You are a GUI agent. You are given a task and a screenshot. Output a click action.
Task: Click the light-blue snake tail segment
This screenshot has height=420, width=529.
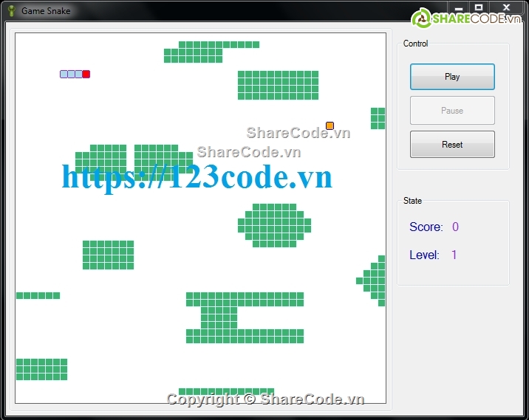[64, 74]
